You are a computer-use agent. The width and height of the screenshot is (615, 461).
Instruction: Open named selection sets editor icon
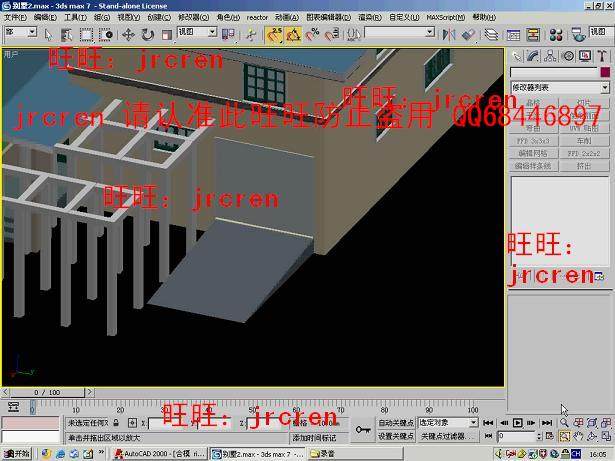(353, 35)
